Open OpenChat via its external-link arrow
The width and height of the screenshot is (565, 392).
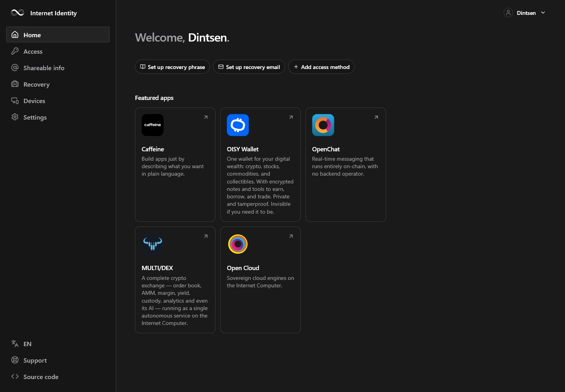point(376,117)
